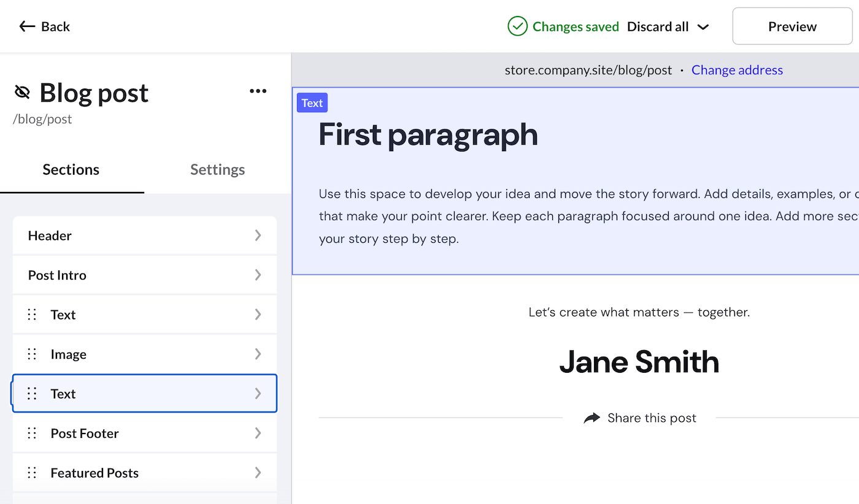Click the Preview button

pos(792,26)
